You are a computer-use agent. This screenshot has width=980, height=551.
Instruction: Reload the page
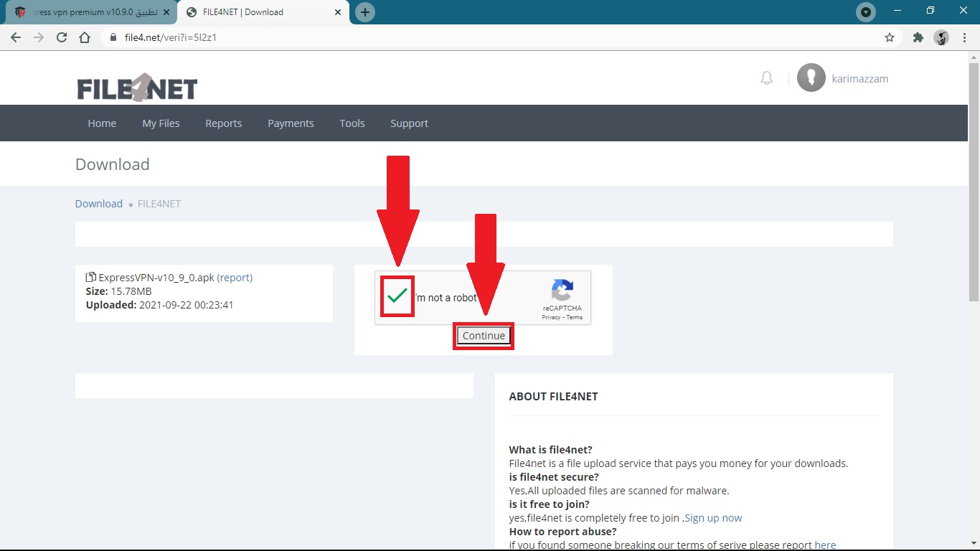62,37
